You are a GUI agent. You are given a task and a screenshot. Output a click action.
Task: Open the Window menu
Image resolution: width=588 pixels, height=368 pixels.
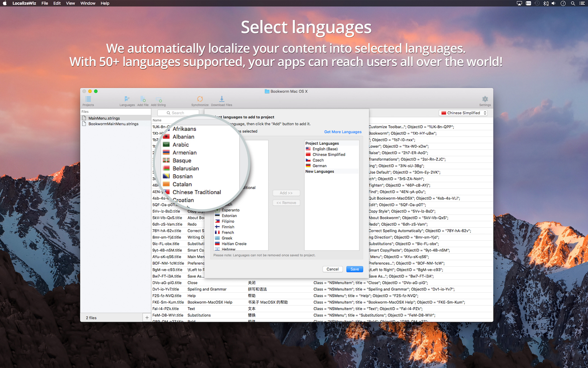pos(88,3)
